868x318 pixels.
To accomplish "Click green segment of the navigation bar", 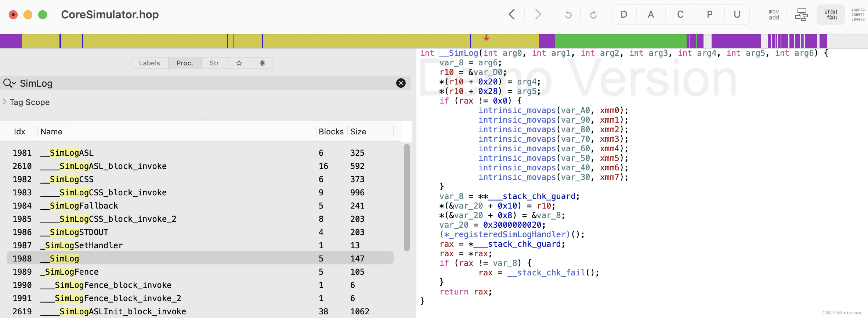I will [x=621, y=41].
